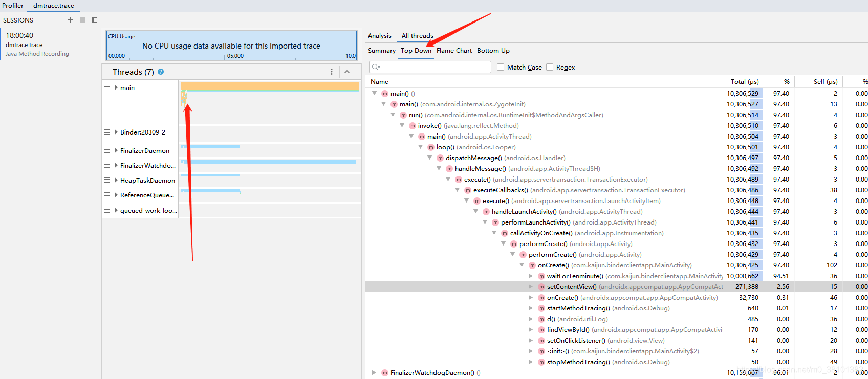Click drag handle beside FinalizerWatchdo... thread

click(107, 165)
